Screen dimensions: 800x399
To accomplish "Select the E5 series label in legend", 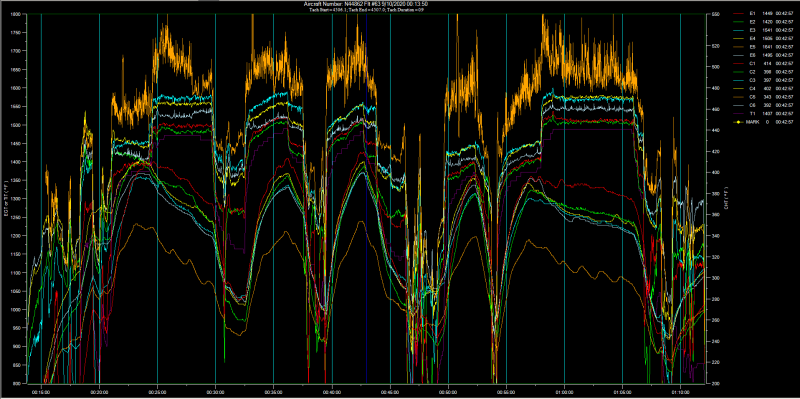I will [753, 46].
